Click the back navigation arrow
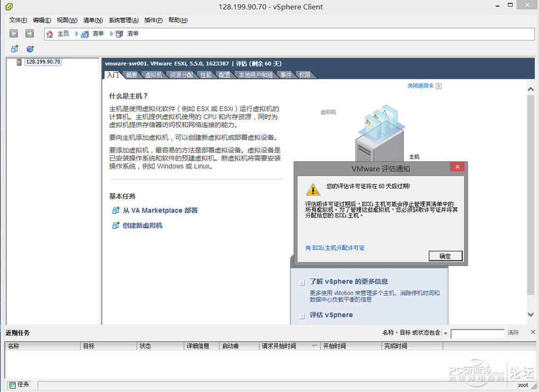 point(14,34)
